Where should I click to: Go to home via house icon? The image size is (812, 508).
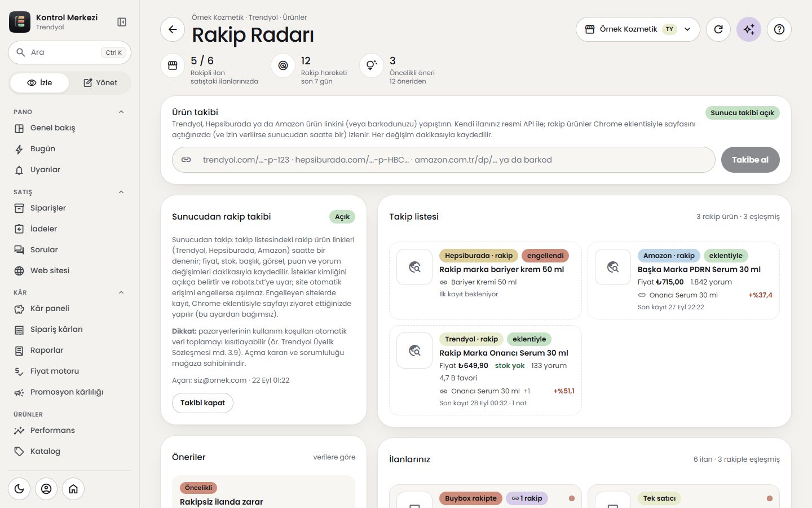click(x=73, y=489)
